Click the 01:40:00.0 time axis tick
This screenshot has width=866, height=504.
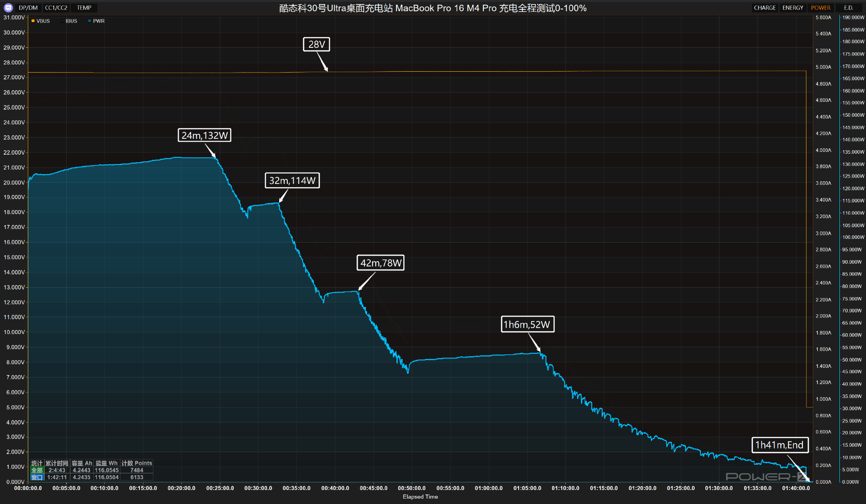click(796, 488)
